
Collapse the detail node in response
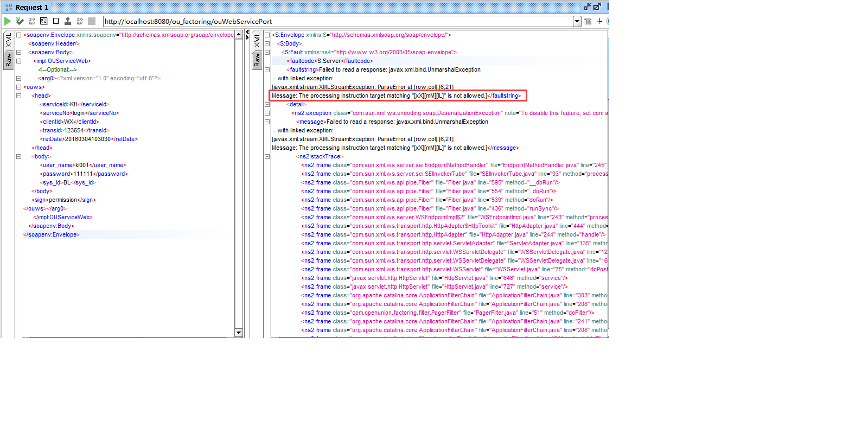click(x=267, y=104)
